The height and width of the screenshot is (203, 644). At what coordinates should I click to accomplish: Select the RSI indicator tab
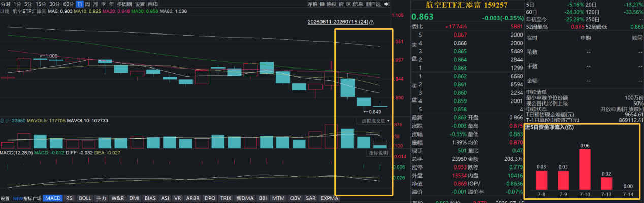pyautogui.click(x=70, y=198)
